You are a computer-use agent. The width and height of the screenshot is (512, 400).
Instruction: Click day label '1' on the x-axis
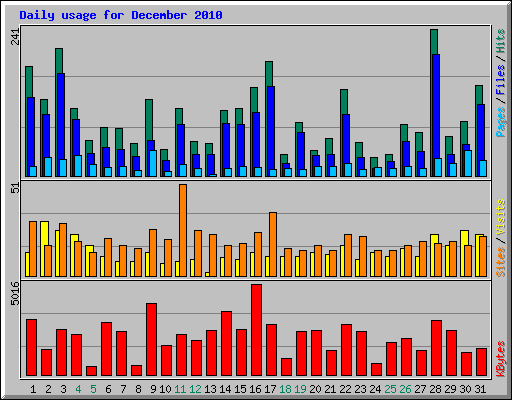pyautogui.click(x=33, y=389)
